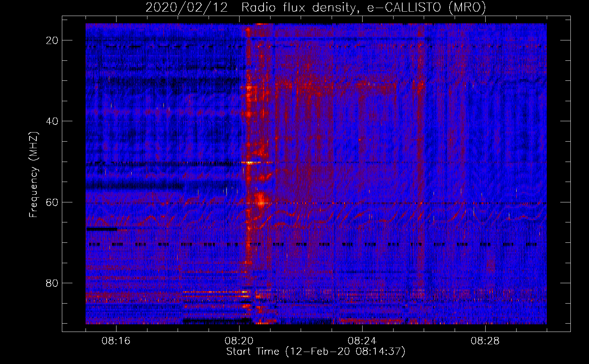Screen dimensions: 589x364
Task: Select the 60 MHz frequency tick label
Action: [x=52, y=202]
